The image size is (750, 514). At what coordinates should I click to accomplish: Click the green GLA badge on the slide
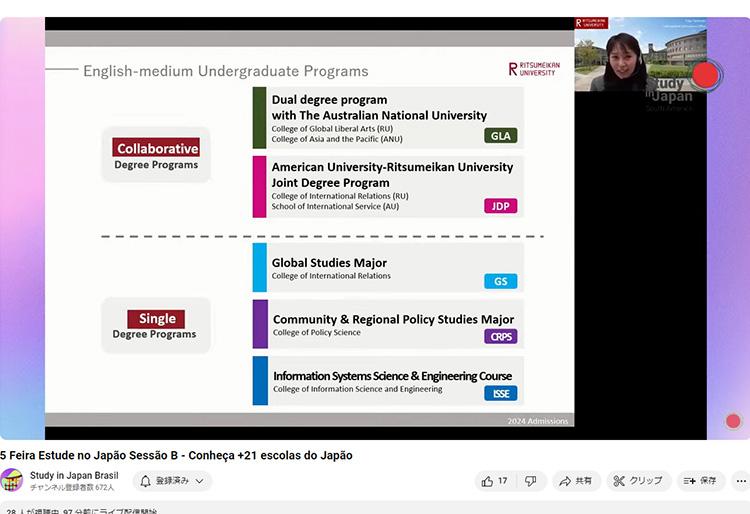(x=500, y=136)
